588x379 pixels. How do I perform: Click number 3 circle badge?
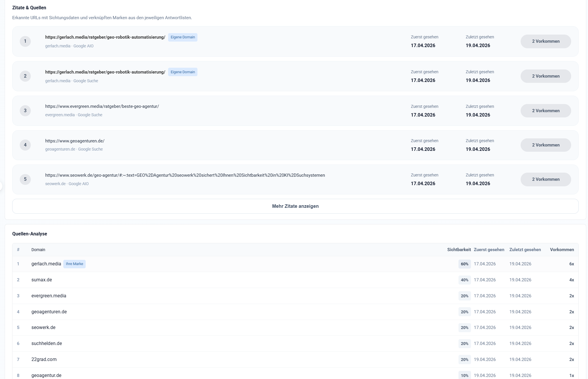click(25, 110)
